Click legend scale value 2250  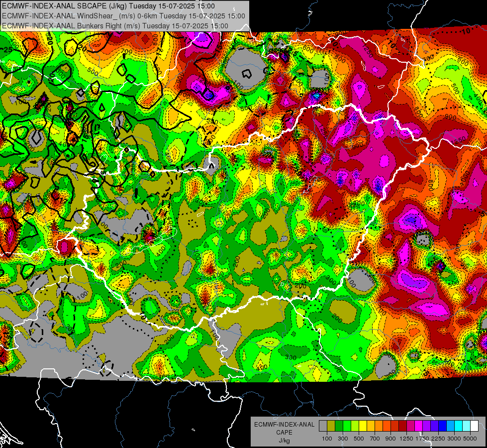pos(438,439)
